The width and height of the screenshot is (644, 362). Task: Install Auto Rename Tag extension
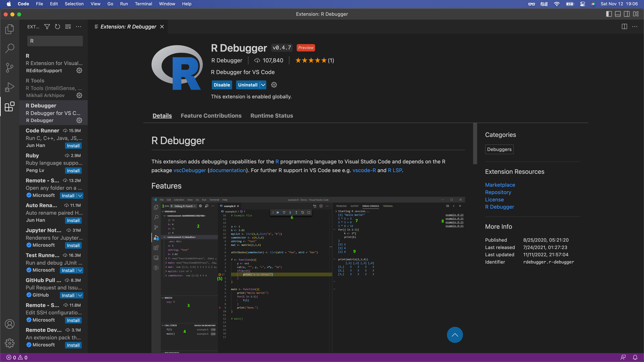[x=73, y=220]
